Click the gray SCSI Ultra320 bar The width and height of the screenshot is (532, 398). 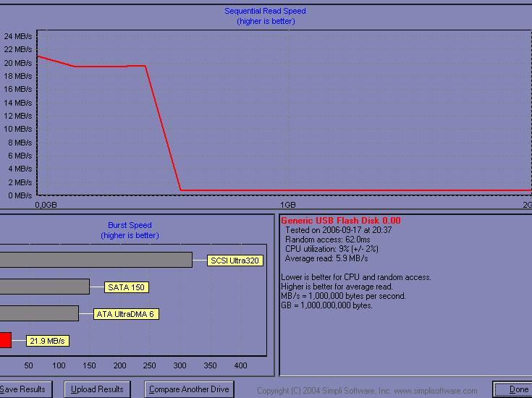point(96,260)
